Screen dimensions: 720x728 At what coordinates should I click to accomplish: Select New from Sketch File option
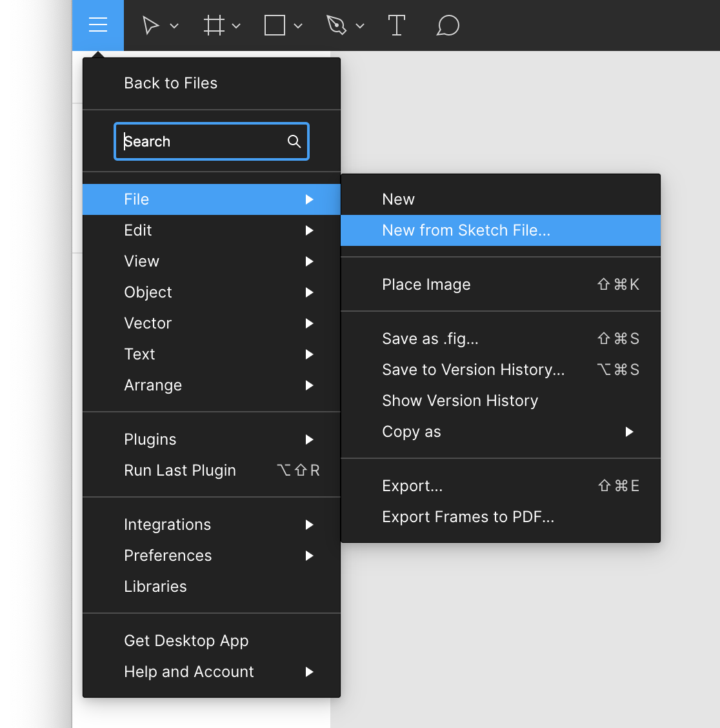[466, 230]
